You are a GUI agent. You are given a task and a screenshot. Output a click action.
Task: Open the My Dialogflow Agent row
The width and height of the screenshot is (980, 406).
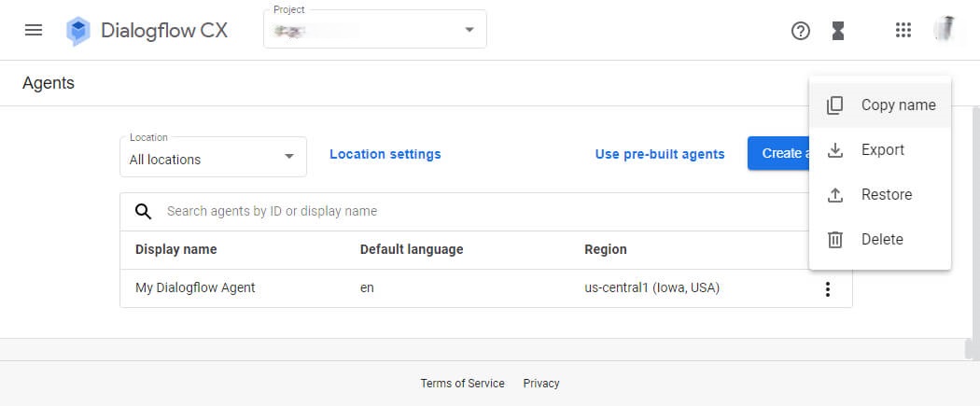point(195,288)
